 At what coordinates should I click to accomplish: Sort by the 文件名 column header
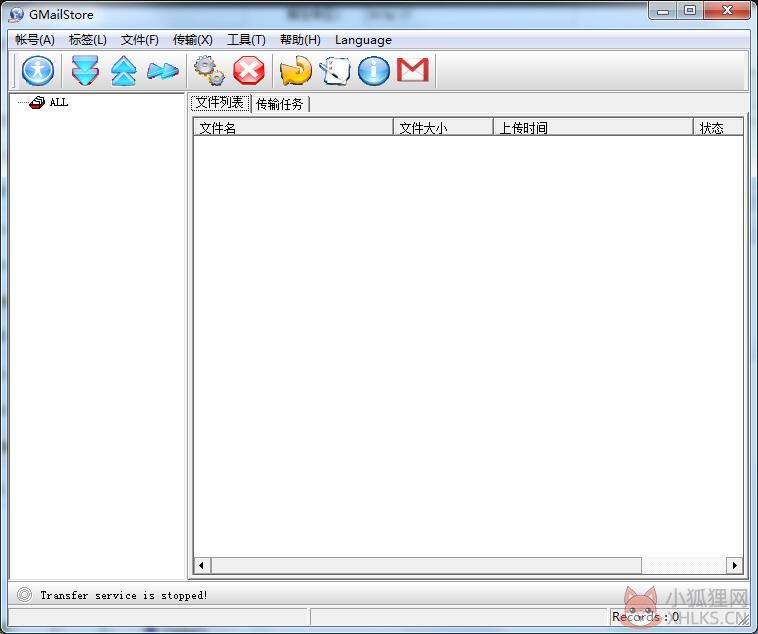[x=293, y=128]
